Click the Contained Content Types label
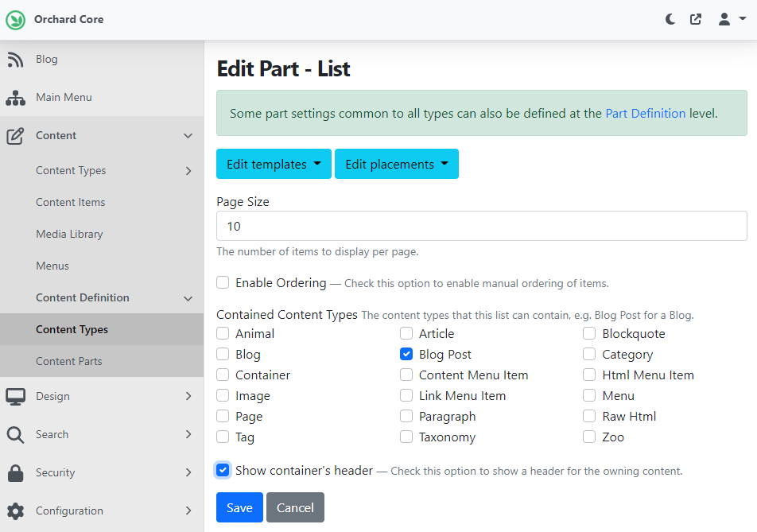 coord(287,315)
